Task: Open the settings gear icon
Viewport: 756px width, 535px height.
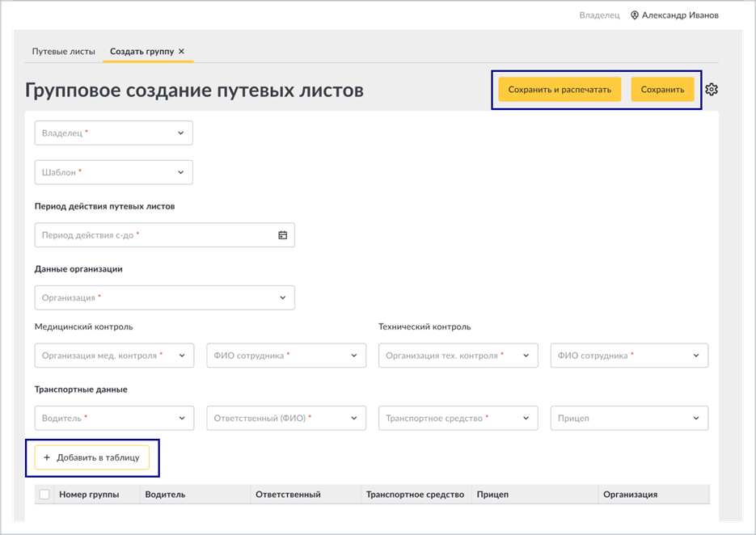Action: pyautogui.click(x=712, y=89)
